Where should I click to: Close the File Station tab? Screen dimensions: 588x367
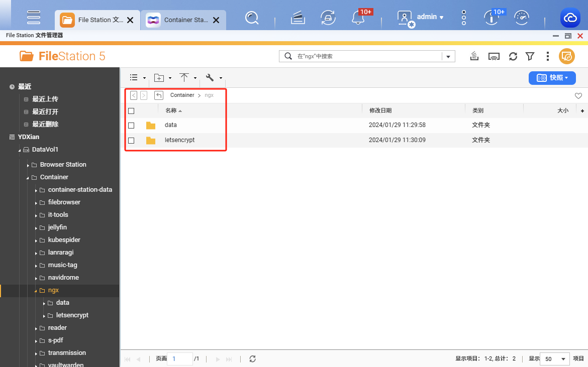pos(130,20)
